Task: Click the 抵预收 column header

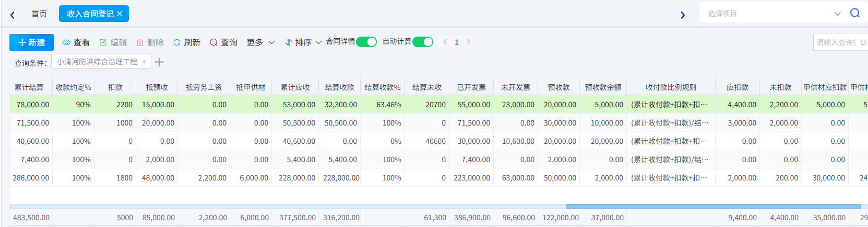Action: click(157, 87)
